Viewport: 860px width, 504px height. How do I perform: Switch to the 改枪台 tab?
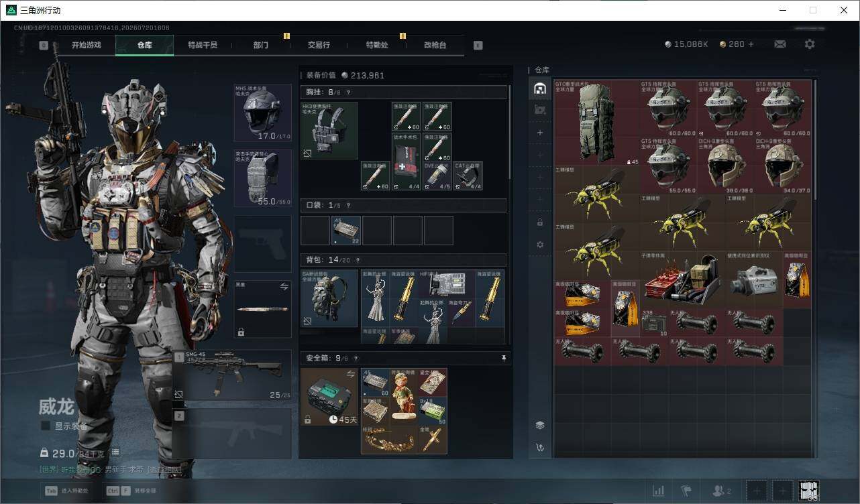coord(435,45)
